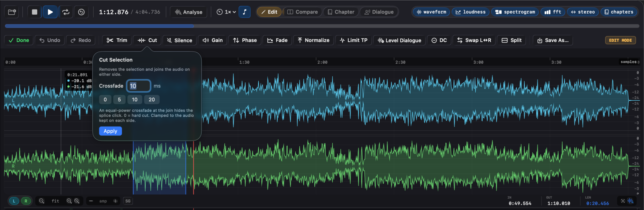Toggle the SG button
The image size is (644, 210).
128,201
